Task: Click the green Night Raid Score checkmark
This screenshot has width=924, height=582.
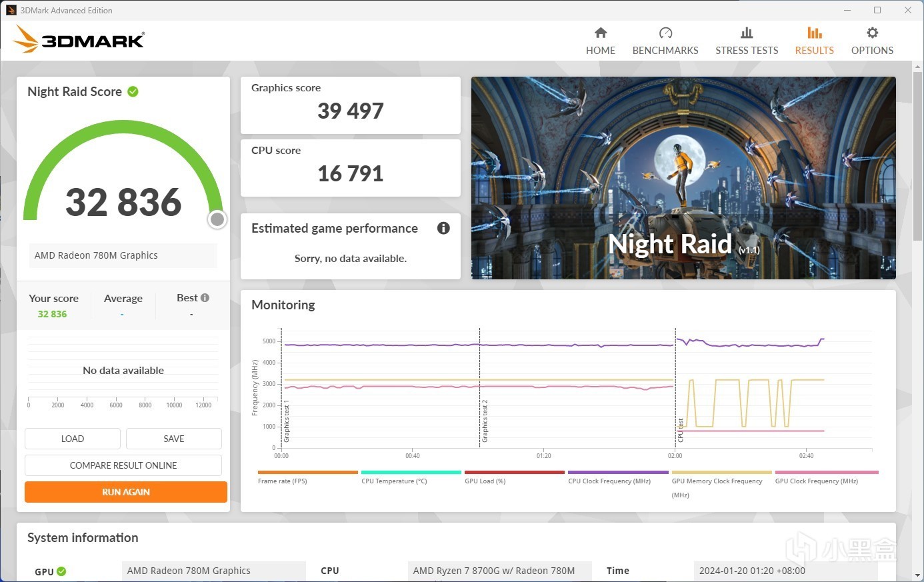Action: [133, 91]
